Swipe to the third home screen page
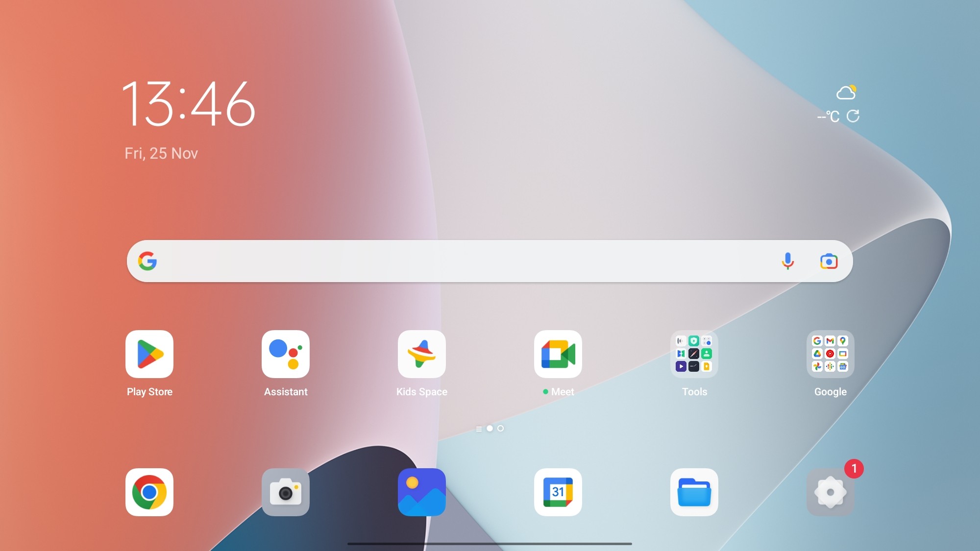The image size is (980, 551). click(501, 429)
